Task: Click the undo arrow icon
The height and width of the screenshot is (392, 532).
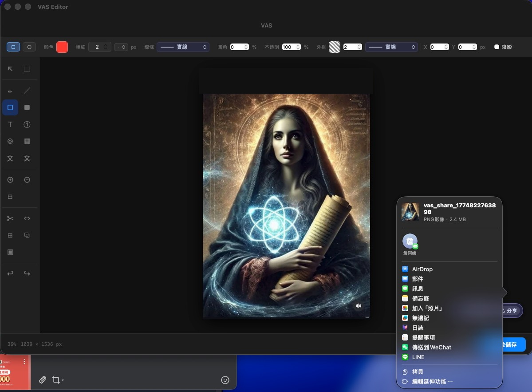Action: (x=10, y=273)
